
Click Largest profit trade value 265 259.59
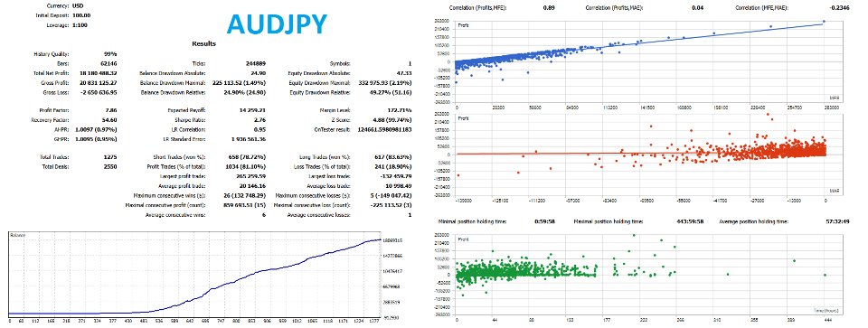pos(251,176)
